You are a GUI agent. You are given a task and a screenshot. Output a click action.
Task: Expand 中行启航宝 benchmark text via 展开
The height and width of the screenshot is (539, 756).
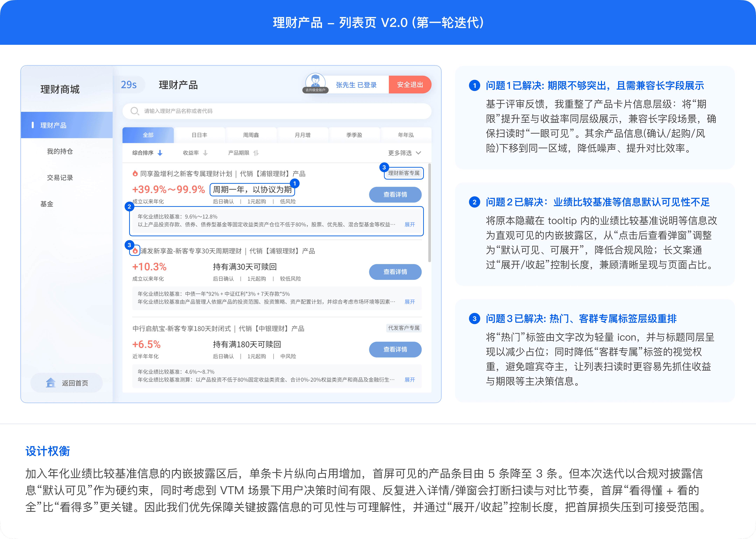pos(409,380)
